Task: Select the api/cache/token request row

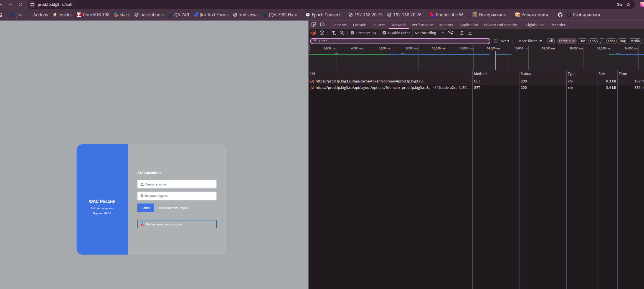Action: [x=369, y=81]
